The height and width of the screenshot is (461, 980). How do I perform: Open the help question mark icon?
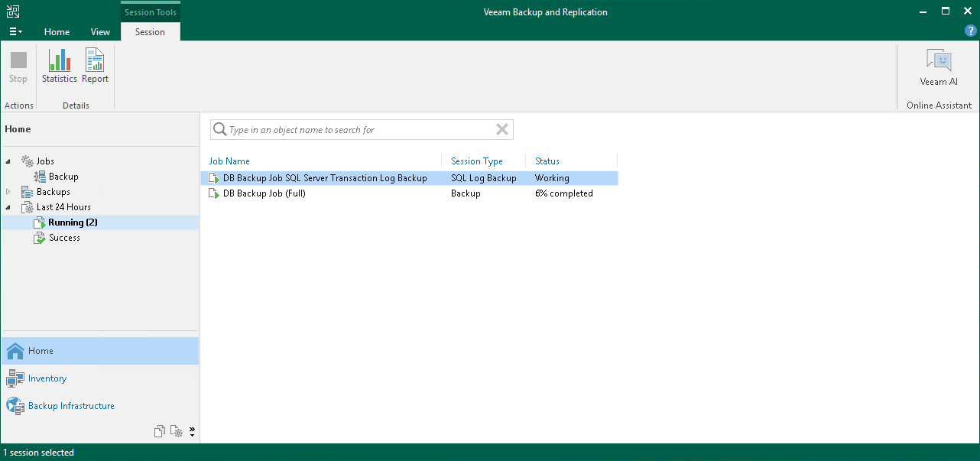click(x=970, y=31)
